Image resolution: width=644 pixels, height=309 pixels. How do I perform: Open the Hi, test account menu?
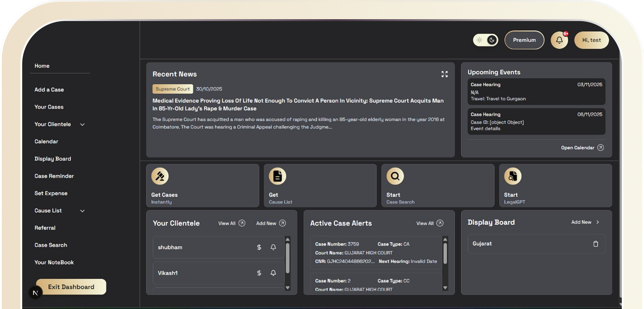[591, 40]
